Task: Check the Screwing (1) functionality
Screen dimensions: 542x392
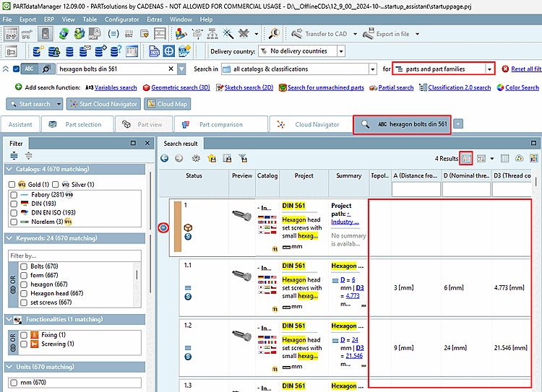Action: click(x=24, y=344)
